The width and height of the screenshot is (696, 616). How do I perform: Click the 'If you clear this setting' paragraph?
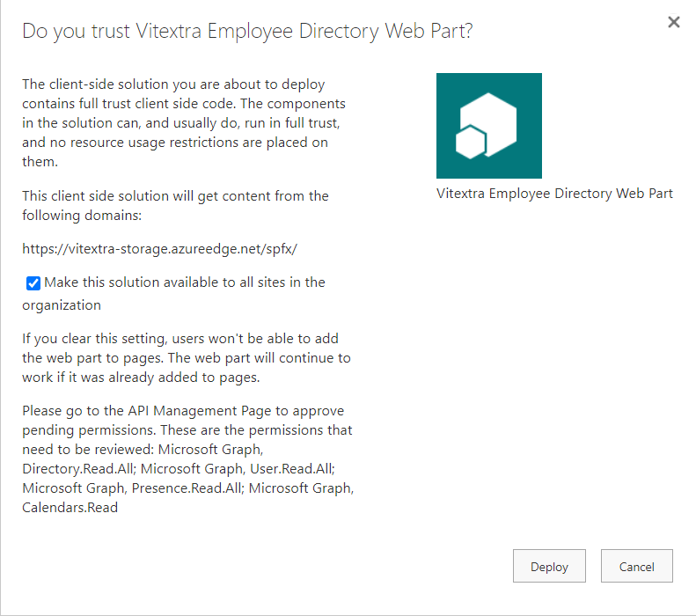tap(187, 357)
